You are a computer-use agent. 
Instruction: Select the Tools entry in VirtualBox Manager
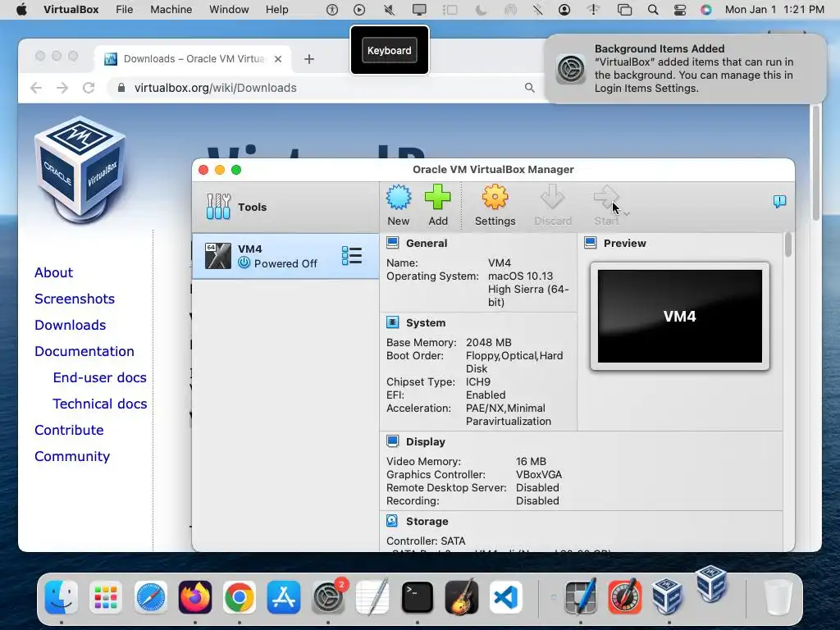285,207
